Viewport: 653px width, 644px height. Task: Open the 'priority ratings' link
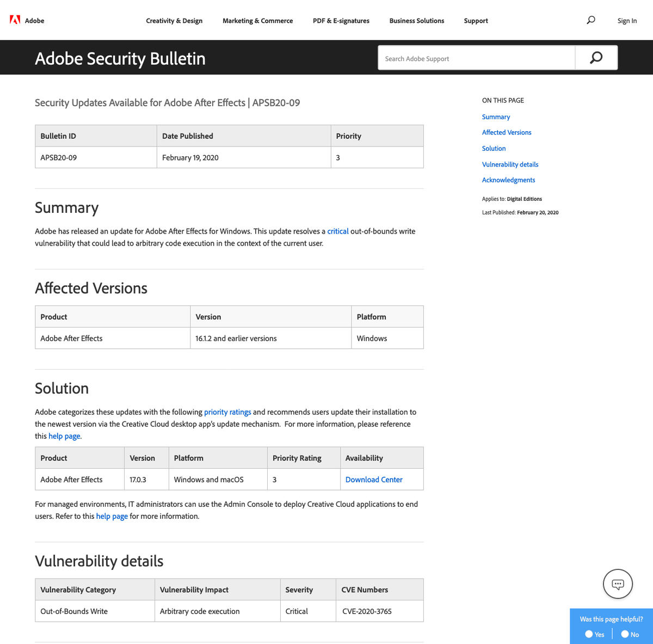[227, 412]
